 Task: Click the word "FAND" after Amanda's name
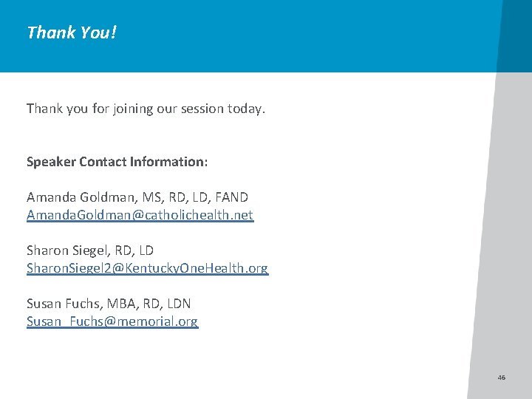coord(232,197)
